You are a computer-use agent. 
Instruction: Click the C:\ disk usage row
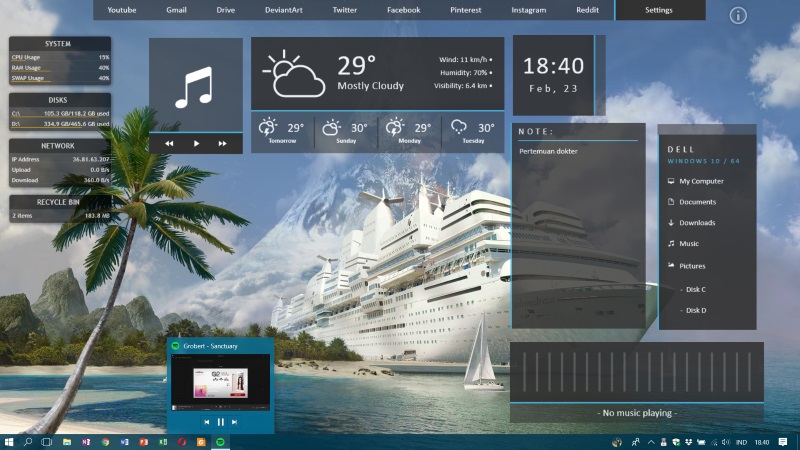(x=60, y=113)
